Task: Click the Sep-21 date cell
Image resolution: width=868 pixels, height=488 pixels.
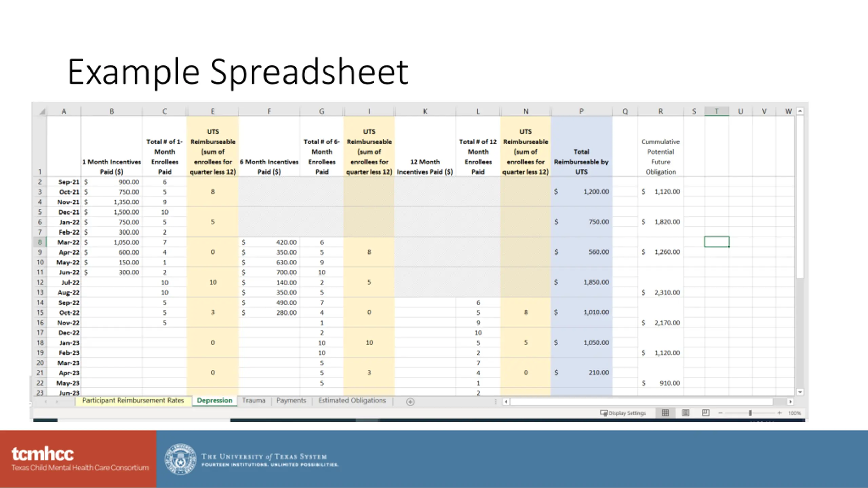Action: coord(64,182)
